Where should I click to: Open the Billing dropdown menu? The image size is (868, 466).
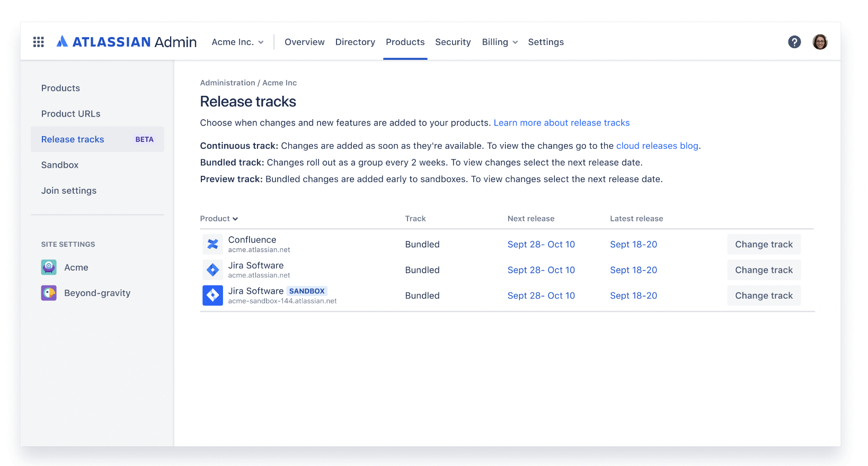(x=500, y=42)
